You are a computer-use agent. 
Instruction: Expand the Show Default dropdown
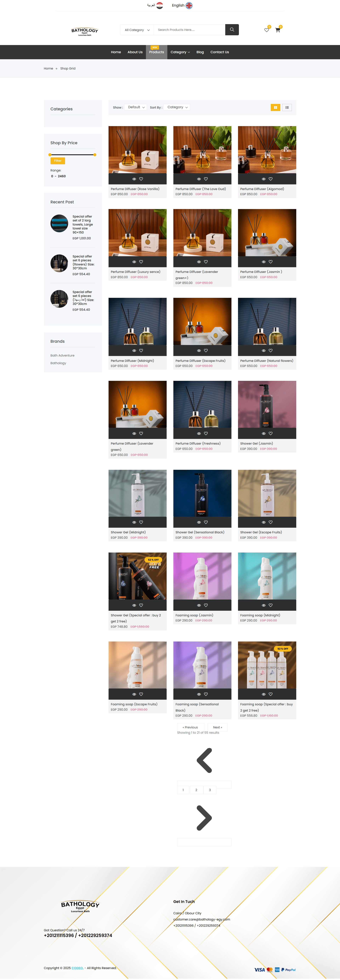click(x=136, y=107)
